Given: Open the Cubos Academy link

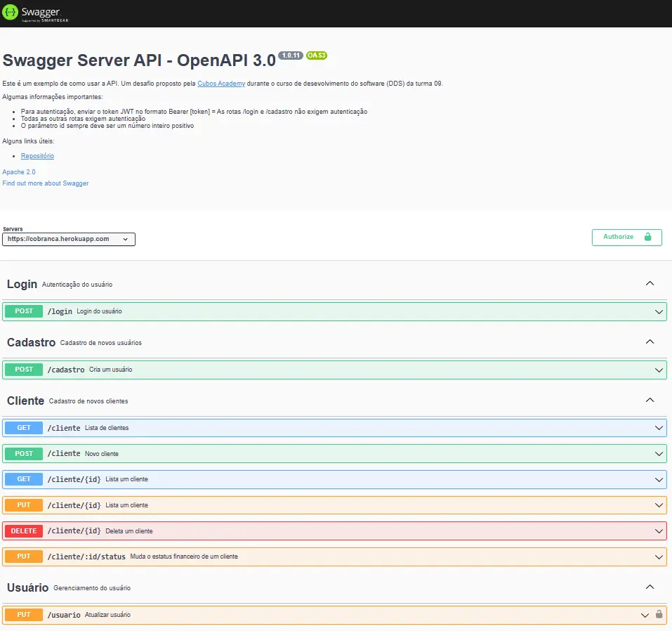Looking at the screenshot, I should pos(221,83).
